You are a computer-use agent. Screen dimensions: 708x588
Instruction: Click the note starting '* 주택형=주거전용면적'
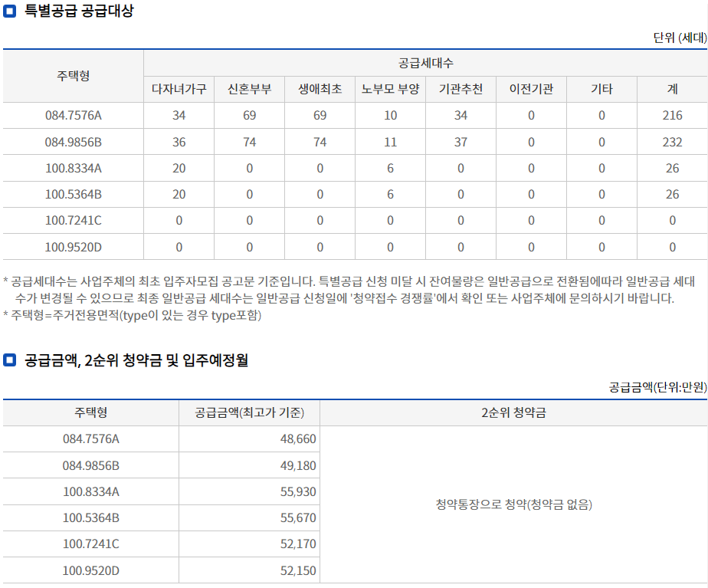(133, 315)
